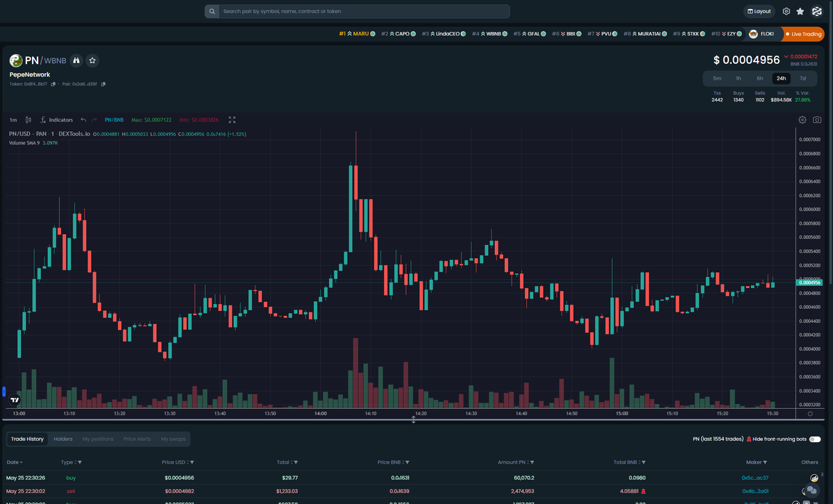The image size is (833, 504).
Task: Add PN/WBNB to favorites with star icon
Action: [x=92, y=60]
